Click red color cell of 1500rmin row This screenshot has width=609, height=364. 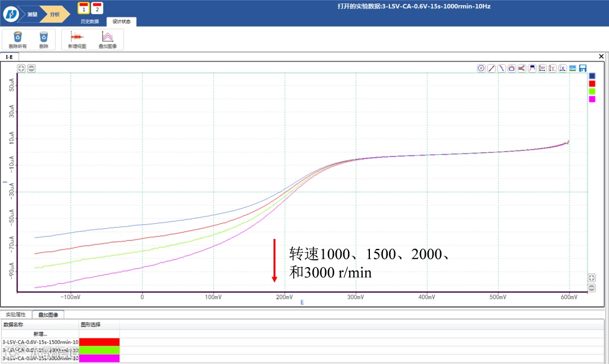point(99,342)
